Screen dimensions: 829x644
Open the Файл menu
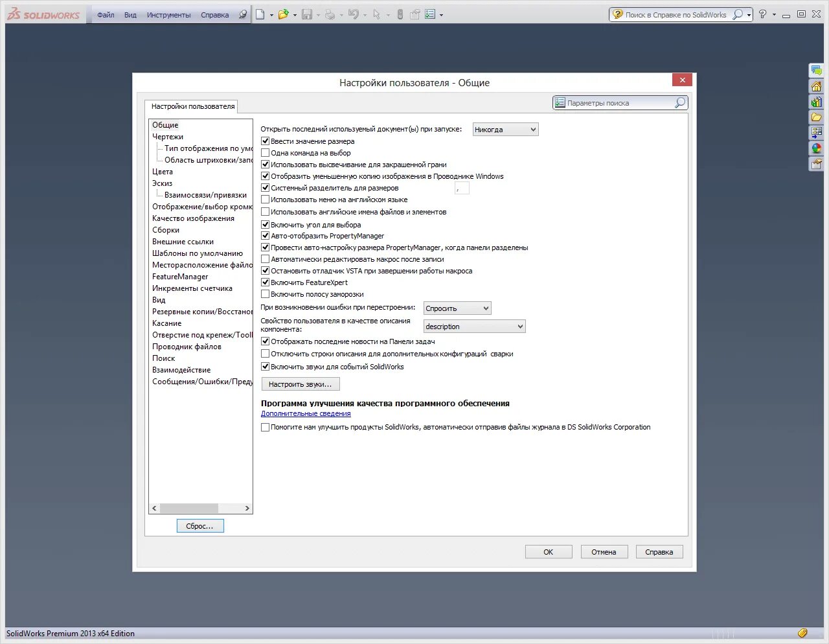pyautogui.click(x=106, y=15)
